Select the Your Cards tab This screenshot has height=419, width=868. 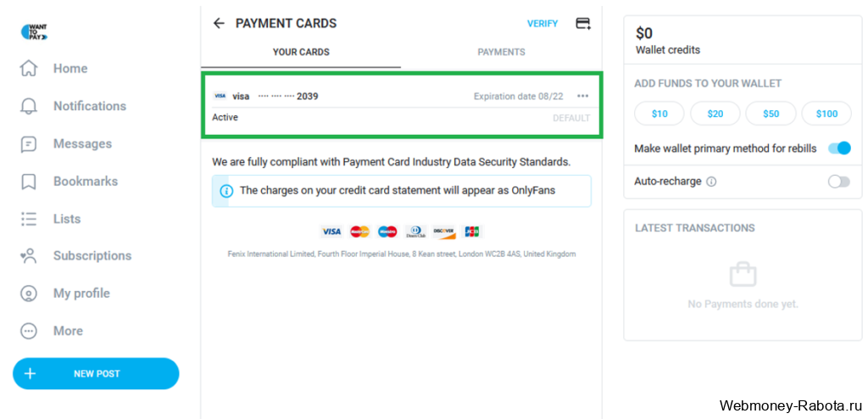click(x=301, y=52)
